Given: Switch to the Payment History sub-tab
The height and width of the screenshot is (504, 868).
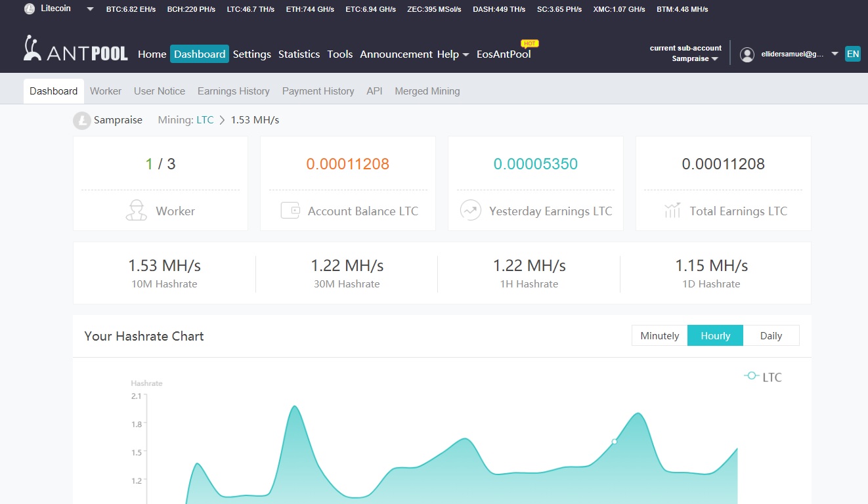Looking at the screenshot, I should (318, 91).
